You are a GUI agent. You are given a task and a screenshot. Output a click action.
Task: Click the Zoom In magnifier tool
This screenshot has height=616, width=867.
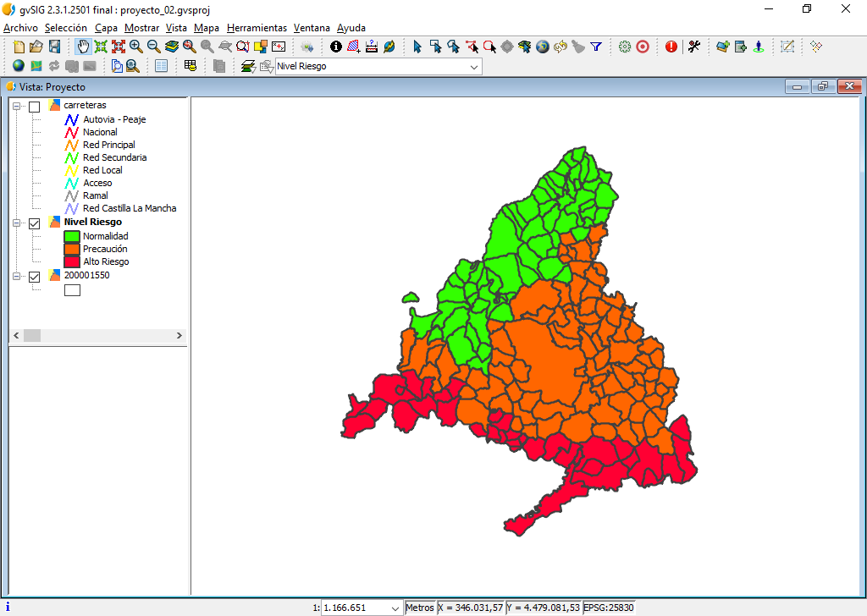point(136,47)
